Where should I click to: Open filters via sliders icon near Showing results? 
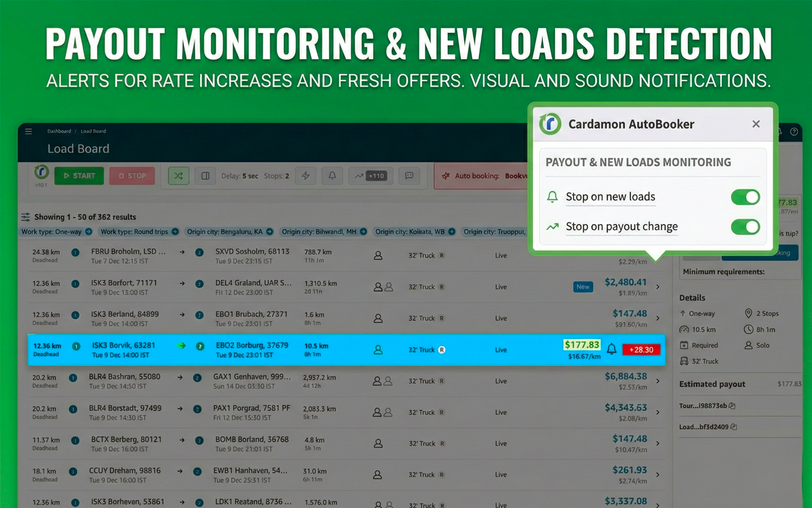point(25,217)
